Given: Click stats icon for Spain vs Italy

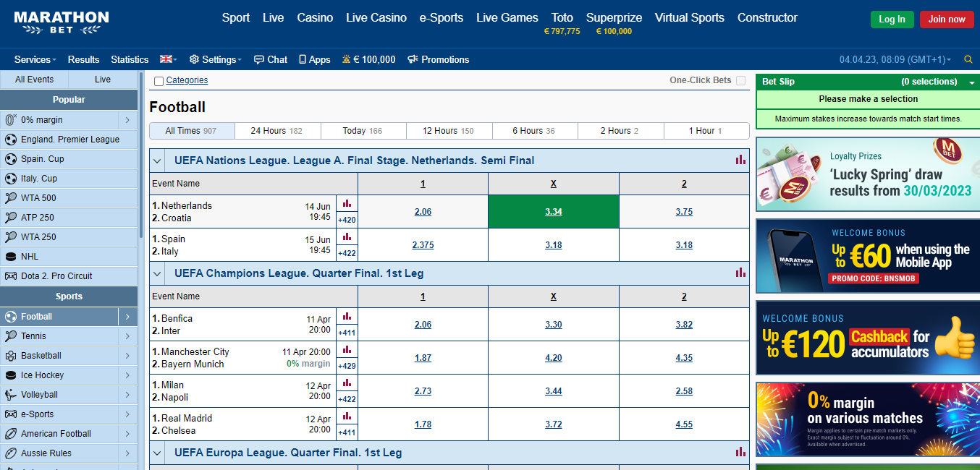Looking at the screenshot, I should (x=347, y=236).
